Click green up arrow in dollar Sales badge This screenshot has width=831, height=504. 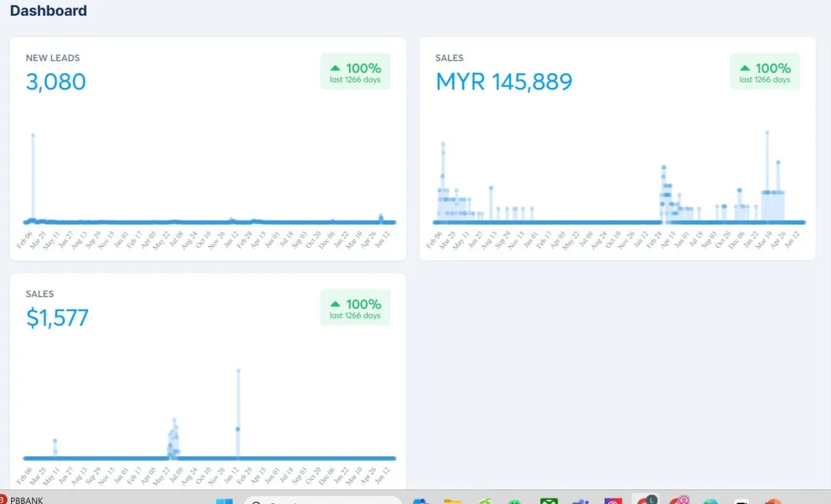point(335,304)
